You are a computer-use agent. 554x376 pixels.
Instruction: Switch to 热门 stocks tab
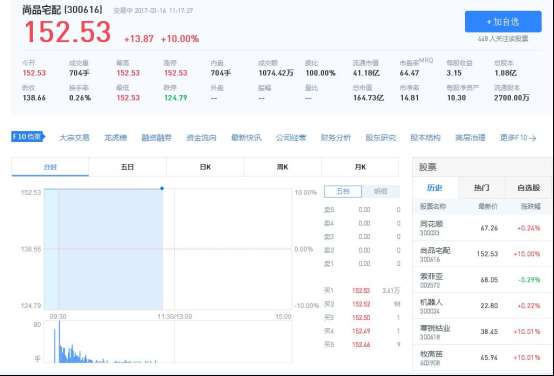(x=481, y=188)
